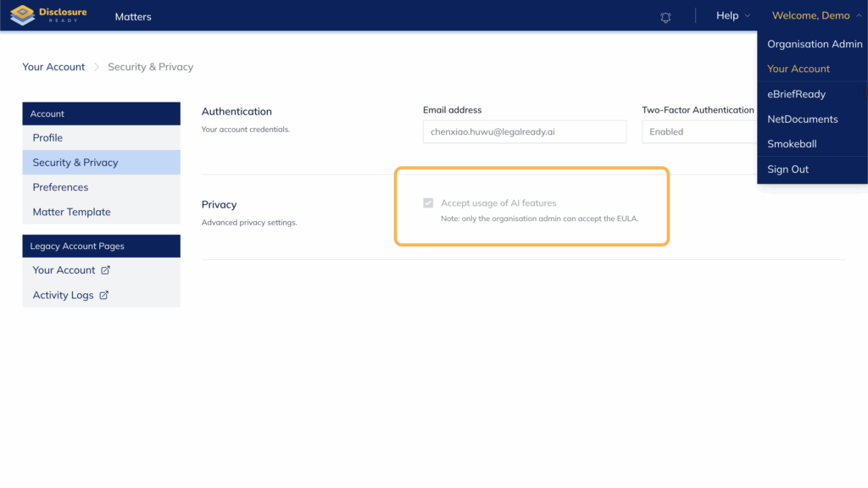Open the notifications bell icon
Image resolution: width=868 pixels, height=488 pixels.
coord(665,17)
